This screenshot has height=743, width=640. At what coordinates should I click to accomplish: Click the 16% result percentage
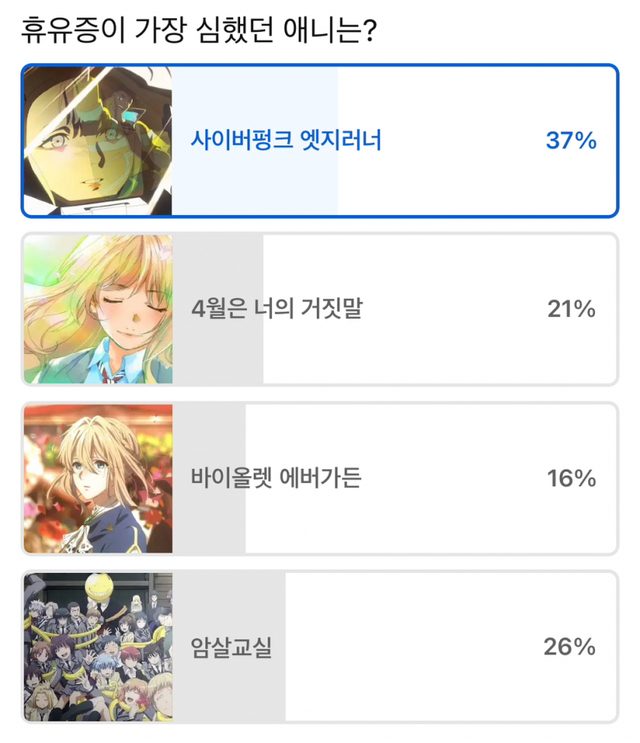pyautogui.click(x=571, y=479)
